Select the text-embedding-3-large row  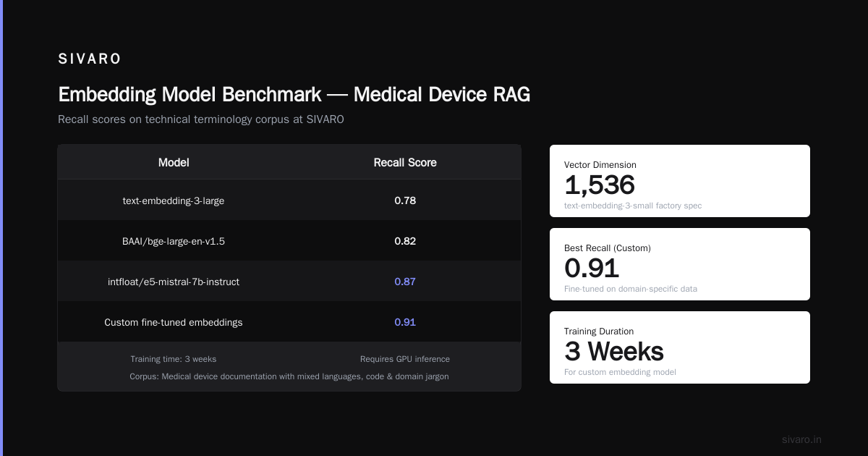pyautogui.click(x=289, y=200)
